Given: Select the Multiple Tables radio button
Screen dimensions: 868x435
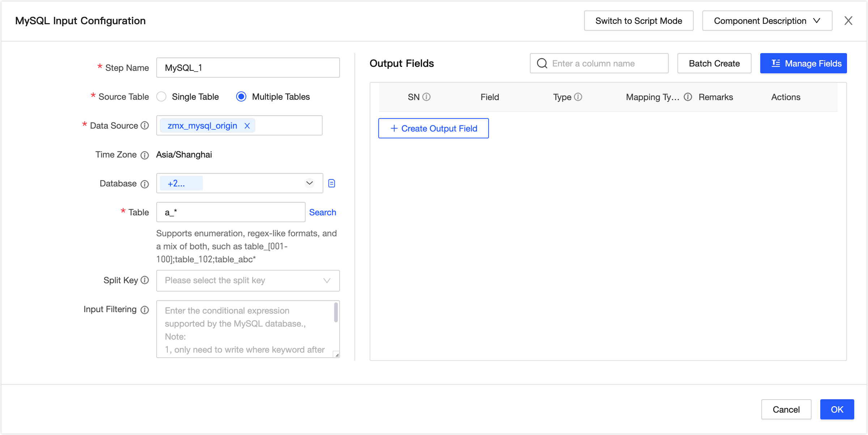Looking at the screenshot, I should click(241, 96).
